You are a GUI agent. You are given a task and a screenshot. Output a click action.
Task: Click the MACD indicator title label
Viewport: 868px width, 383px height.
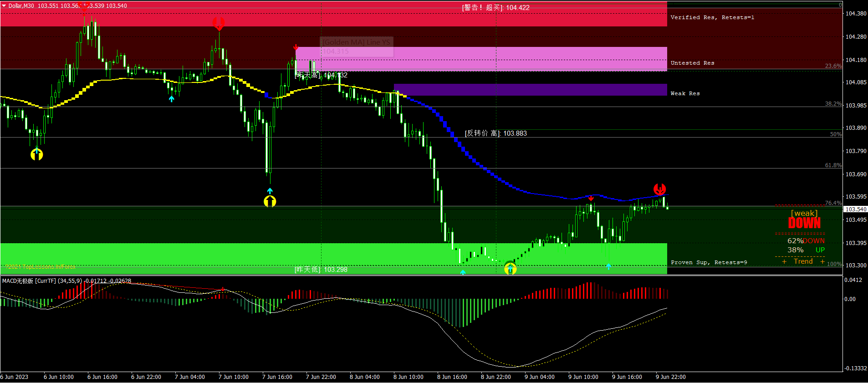pos(66,281)
